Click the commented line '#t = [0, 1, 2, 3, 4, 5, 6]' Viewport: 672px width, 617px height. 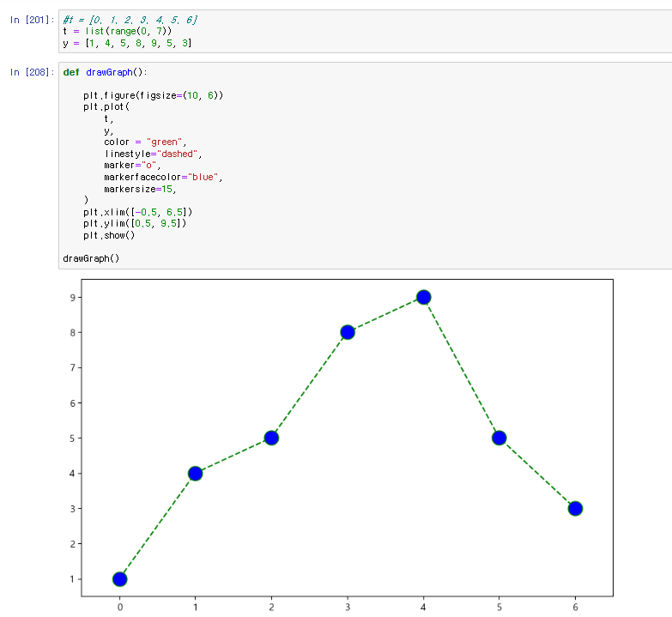(130, 20)
